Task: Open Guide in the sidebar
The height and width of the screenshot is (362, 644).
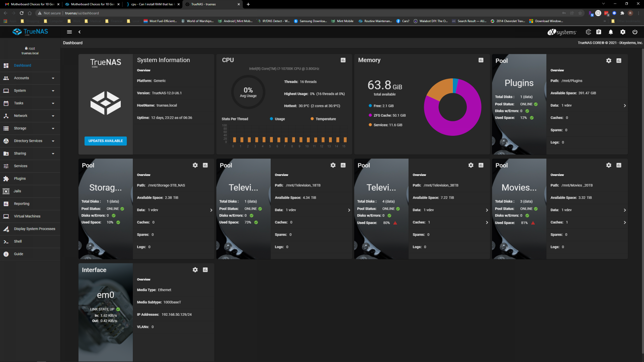Action: (x=30, y=254)
